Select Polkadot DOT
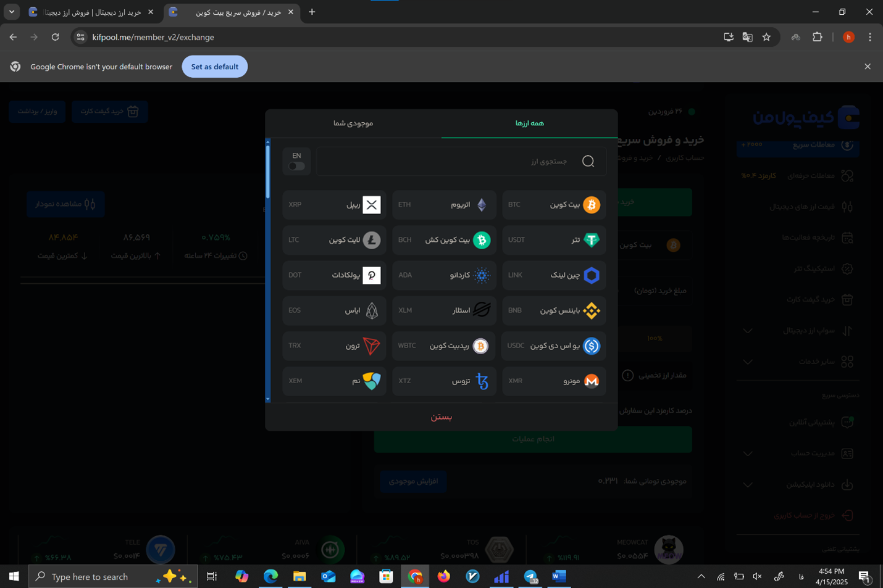Screen dimensions: 883x588 tap(334, 275)
